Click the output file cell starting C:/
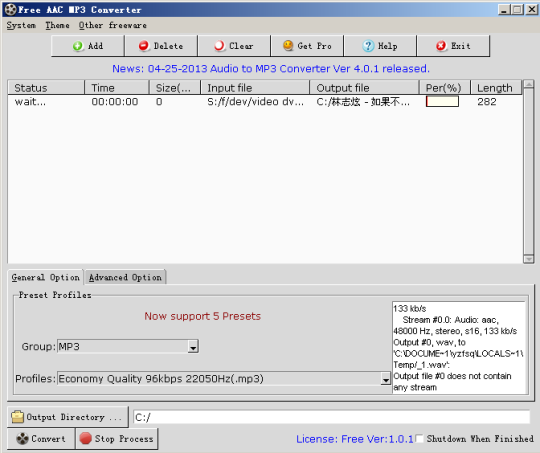Screen dimensions: 540x453 pos(363,102)
